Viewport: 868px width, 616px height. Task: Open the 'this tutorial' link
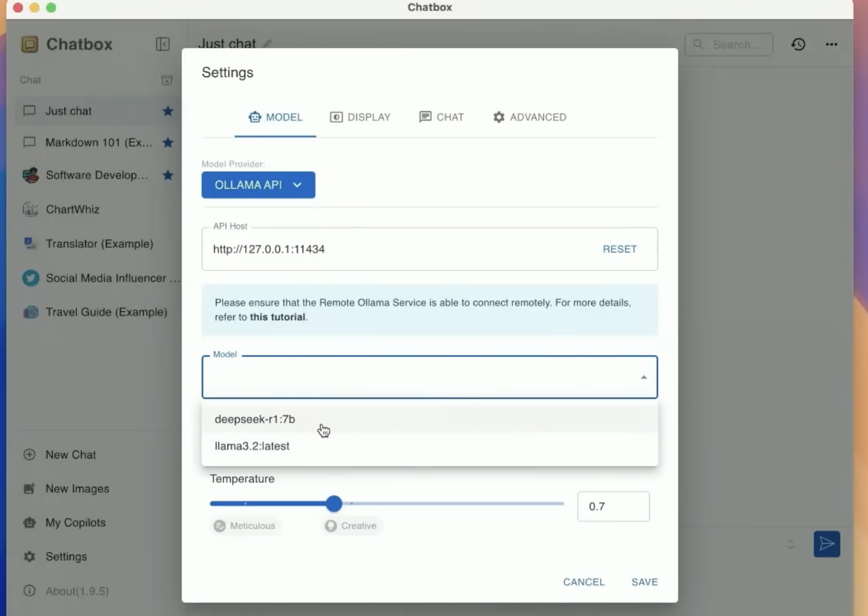(277, 317)
